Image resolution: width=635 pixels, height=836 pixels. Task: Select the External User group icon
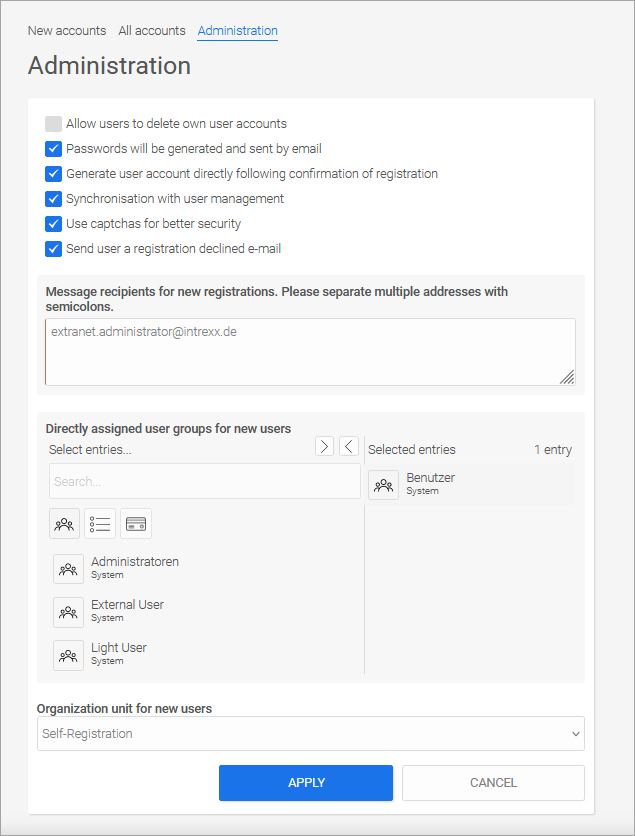tap(68, 612)
